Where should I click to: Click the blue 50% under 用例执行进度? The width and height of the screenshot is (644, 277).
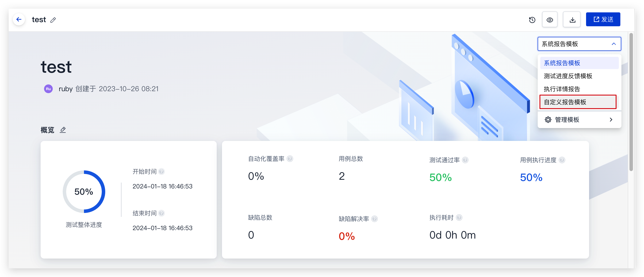pos(531,177)
